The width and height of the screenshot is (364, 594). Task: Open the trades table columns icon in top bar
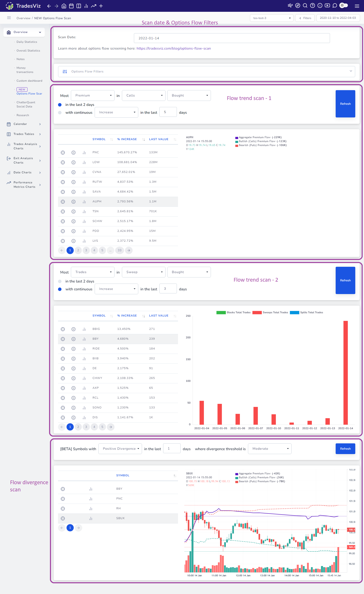click(x=79, y=6)
